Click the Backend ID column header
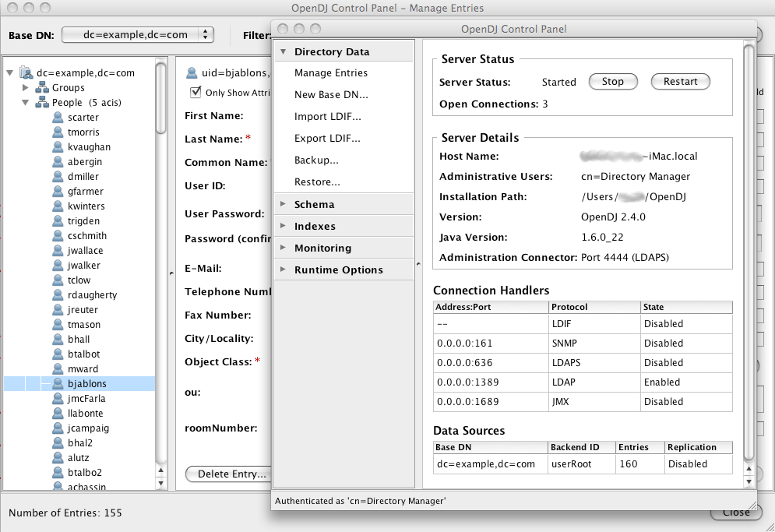Screen dimensions: 775x532 coord(582,447)
